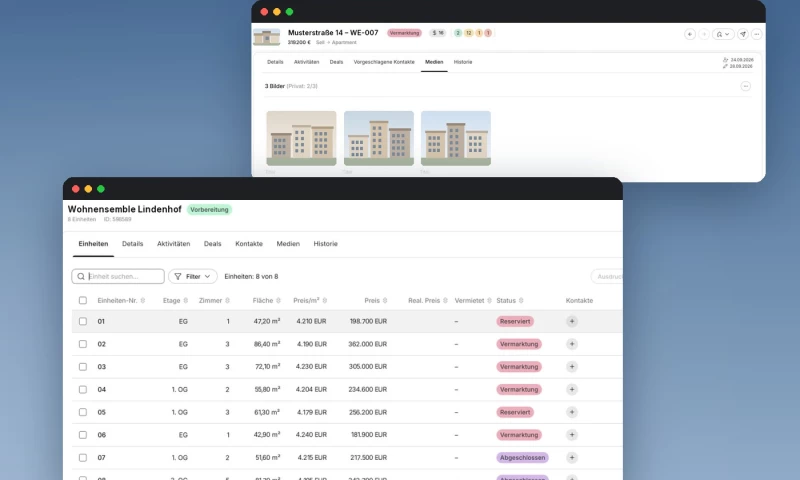This screenshot has width=800, height=480.
Task: Click the 4.240 EUR price per m² cell
Action: point(311,435)
